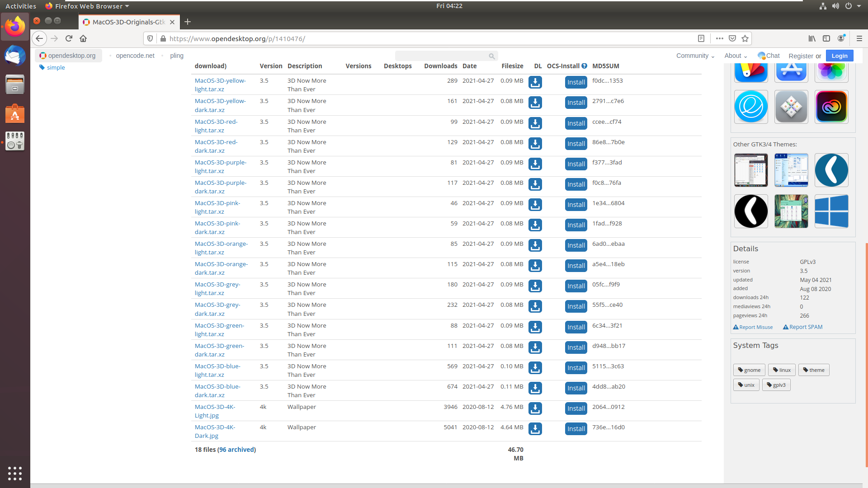This screenshot has height=488, width=868.
Task: Reload the current page
Action: pyautogui.click(x=69, y=38)
